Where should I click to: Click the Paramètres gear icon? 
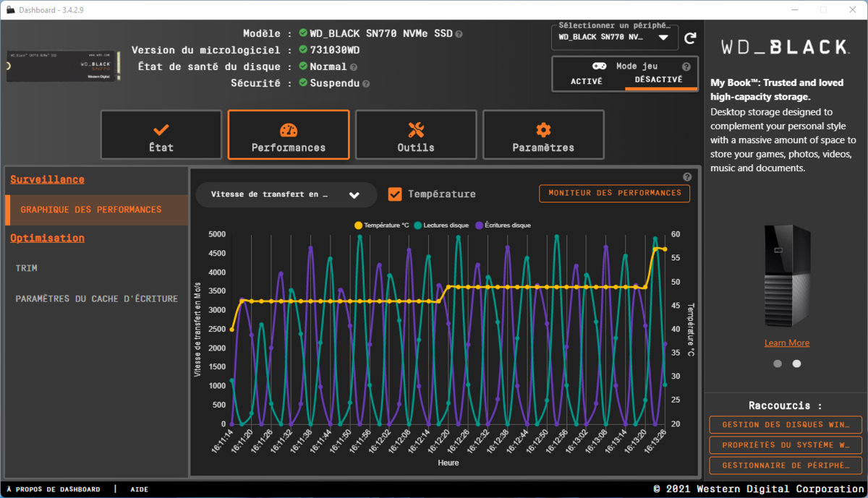543,129
